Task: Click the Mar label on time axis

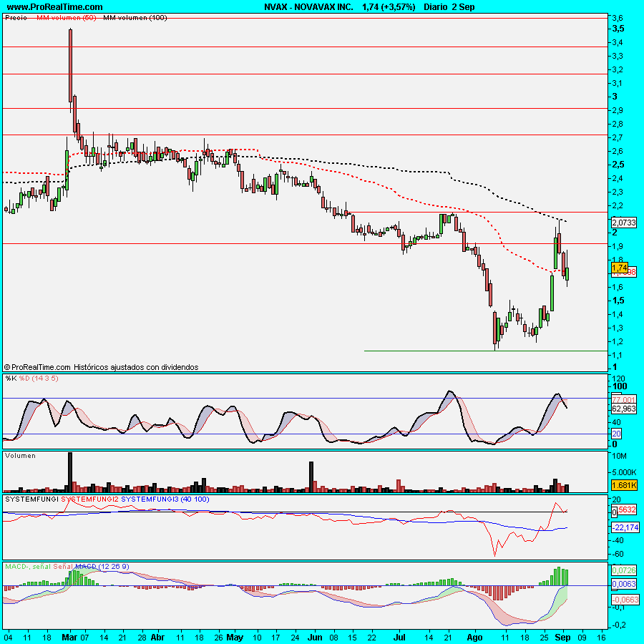Action: pyautogui.click(x=69, y=638)
